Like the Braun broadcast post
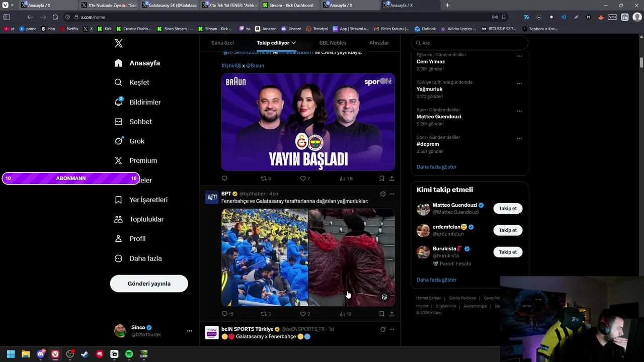The height and width of the screenshot is (362, 644). click(305, 178)
